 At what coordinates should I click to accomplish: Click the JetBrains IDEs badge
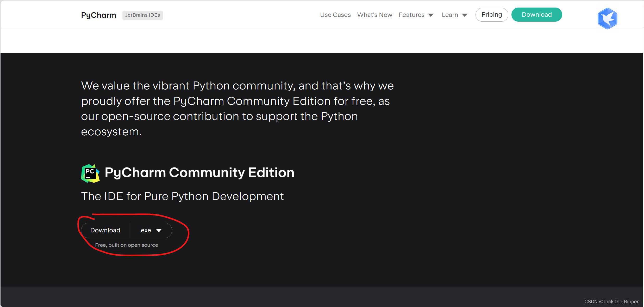(142, 15)
